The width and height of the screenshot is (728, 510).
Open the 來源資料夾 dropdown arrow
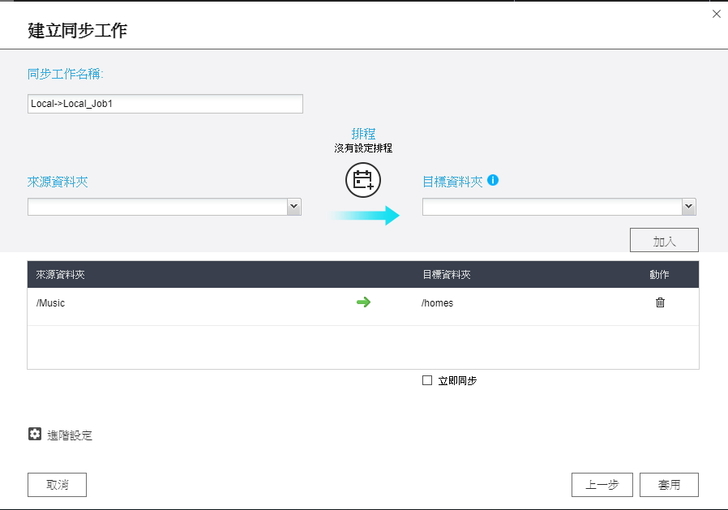tap(294, 207)
